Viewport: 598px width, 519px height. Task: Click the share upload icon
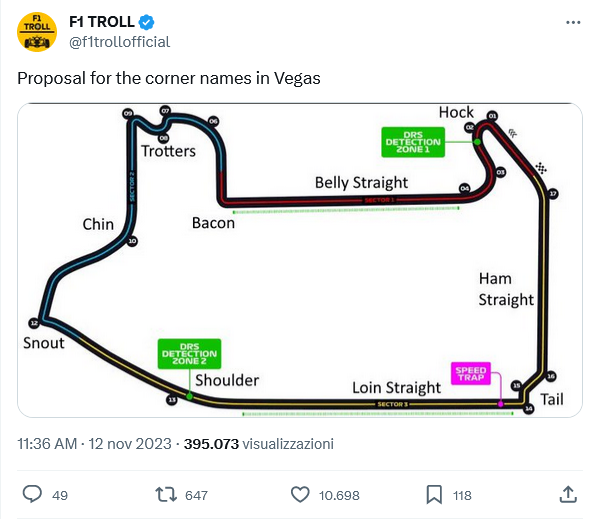(568, 495)
